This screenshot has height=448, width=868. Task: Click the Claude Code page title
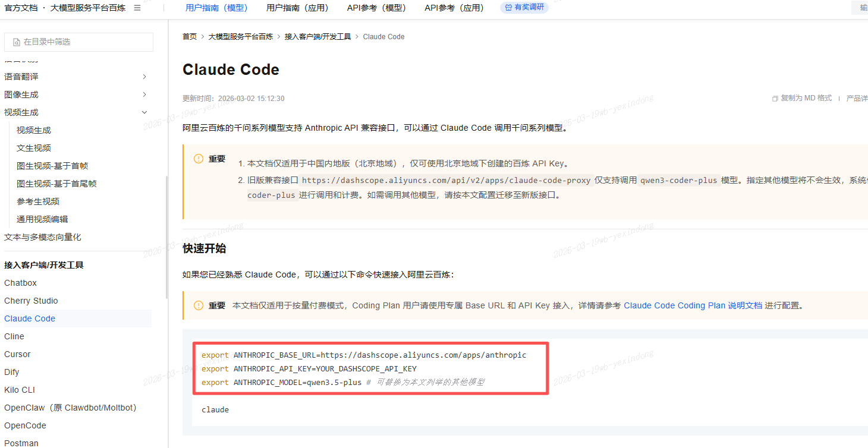231,70
